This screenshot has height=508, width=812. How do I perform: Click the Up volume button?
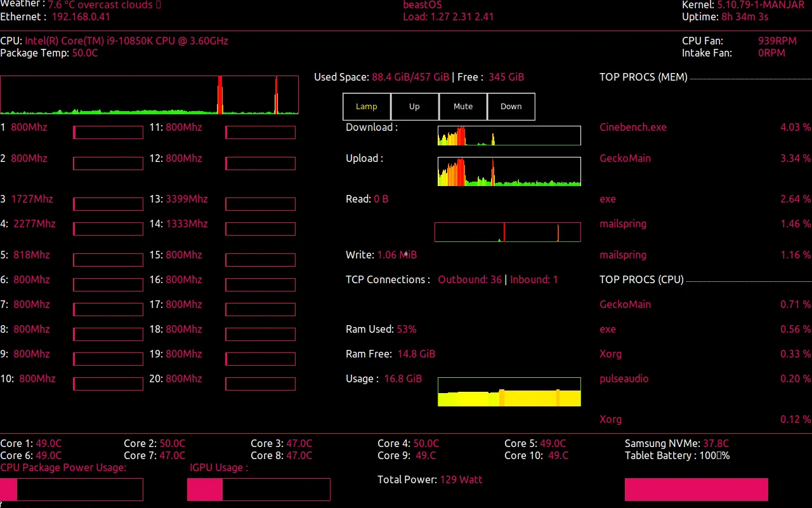pos(414,106)
